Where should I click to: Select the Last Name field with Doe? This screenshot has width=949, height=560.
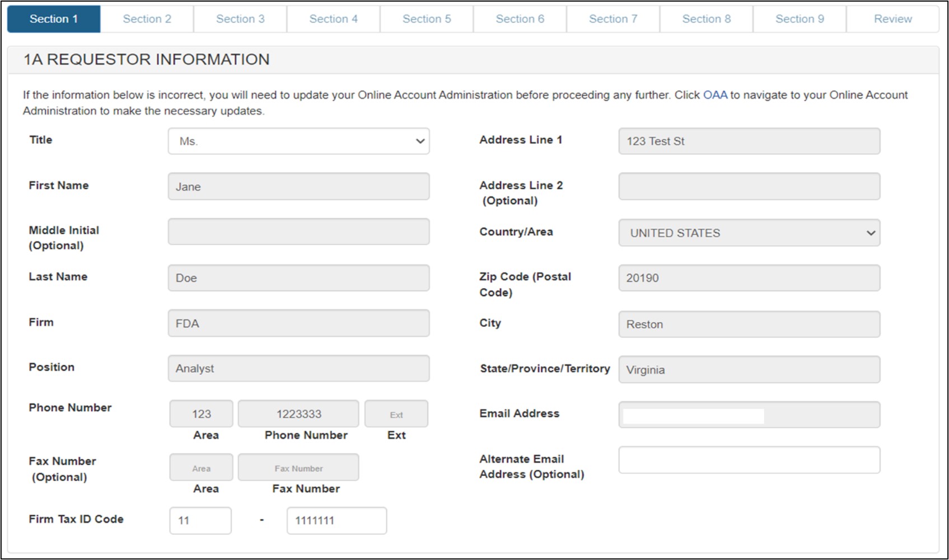click(x=298, y=278)
